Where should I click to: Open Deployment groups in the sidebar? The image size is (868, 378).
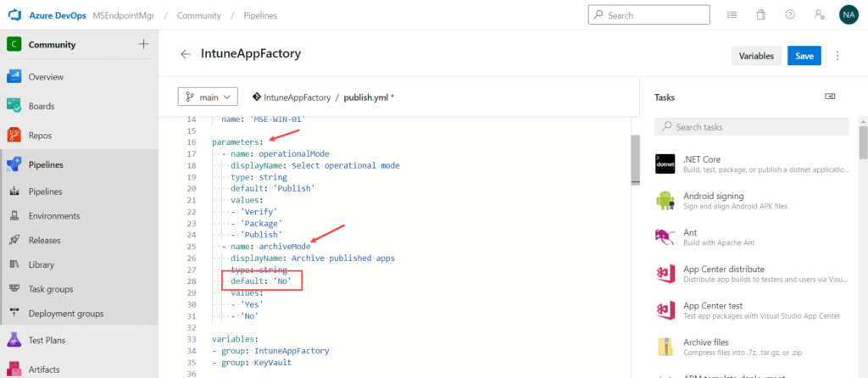coord(66,314)
